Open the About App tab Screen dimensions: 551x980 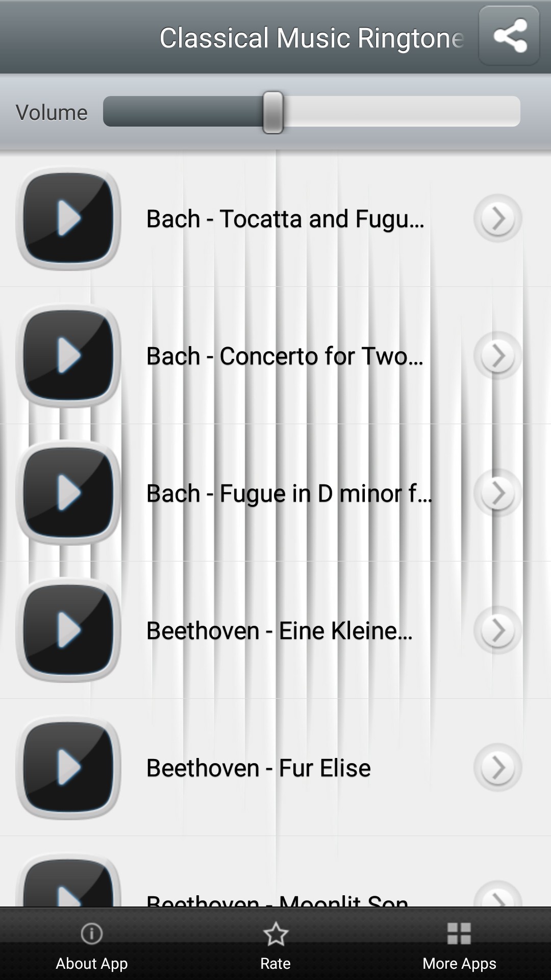point(92,944)
